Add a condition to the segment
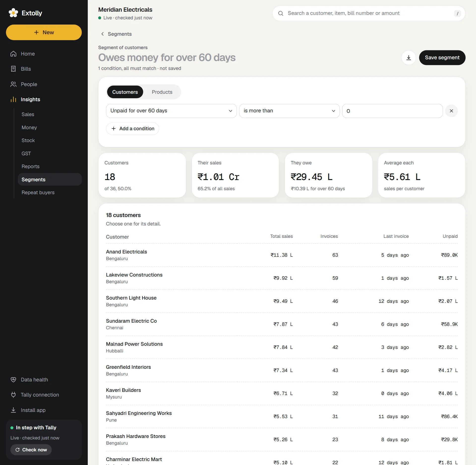The height and width of the screenshot is (465, 476). tap(133, 129)
